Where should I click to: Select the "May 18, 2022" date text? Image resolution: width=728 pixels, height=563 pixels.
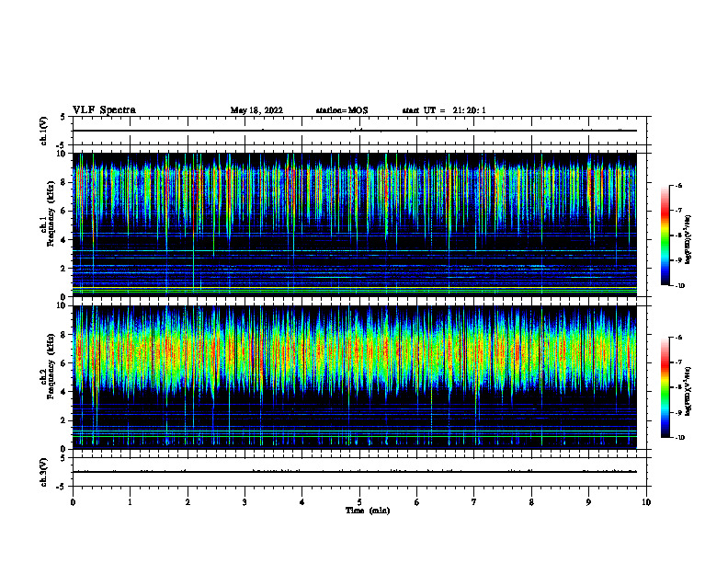point(256,110)
